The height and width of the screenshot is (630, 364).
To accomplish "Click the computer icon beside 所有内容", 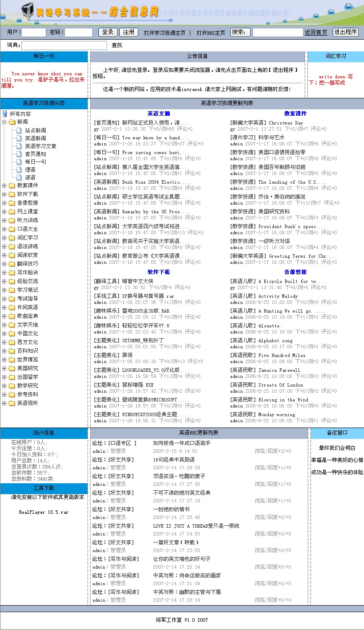I will tap(5, 114).
